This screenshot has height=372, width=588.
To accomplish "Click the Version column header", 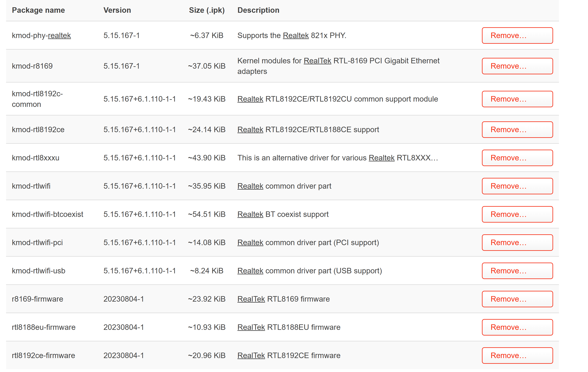I will click(117, 10).
